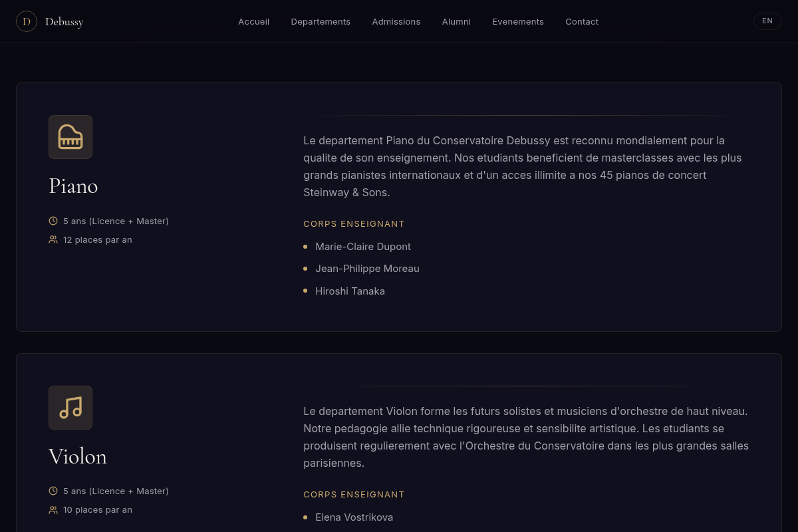
Task: Click the clock icon beside Piano duration
Action: (x=53, y=221)
